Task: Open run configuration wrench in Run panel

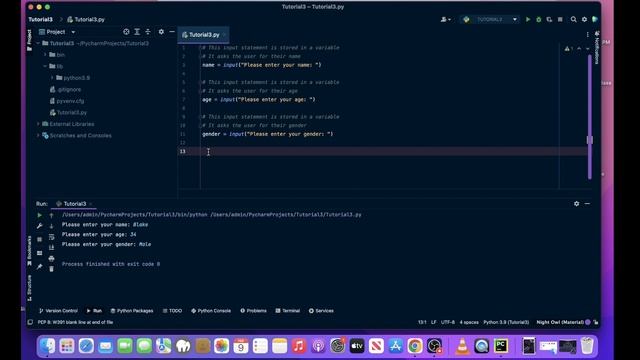Action: pyautogui.click(x=40, y=226)
